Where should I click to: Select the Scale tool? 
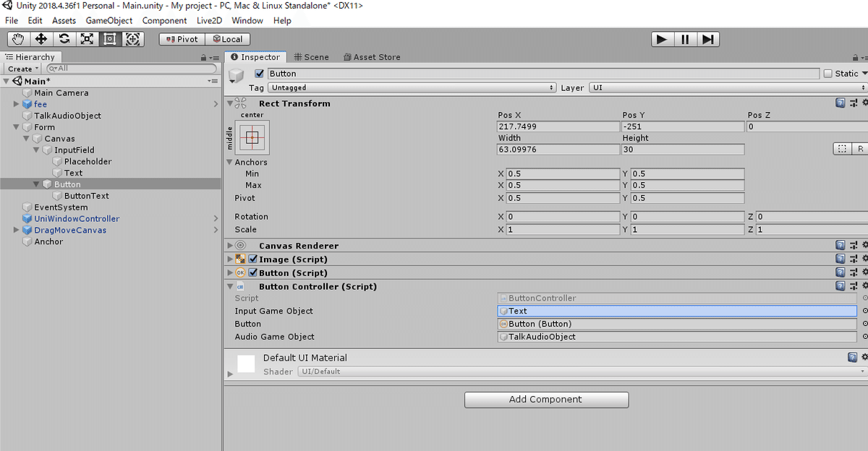[x=87, y=39]
